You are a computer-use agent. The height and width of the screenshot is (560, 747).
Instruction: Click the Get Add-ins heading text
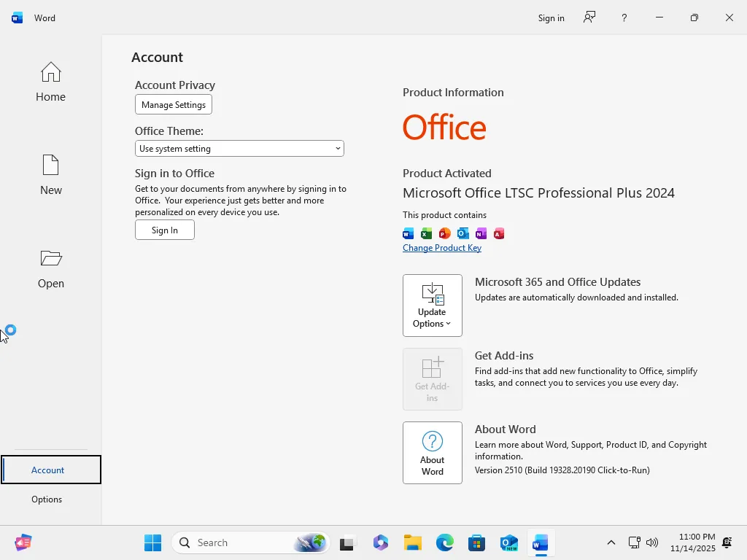(503, 356)
